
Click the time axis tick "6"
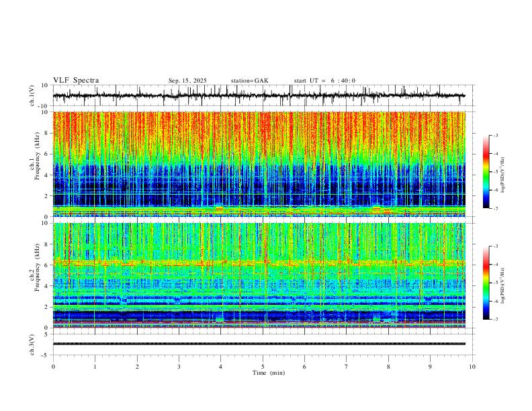click(304, 367)
